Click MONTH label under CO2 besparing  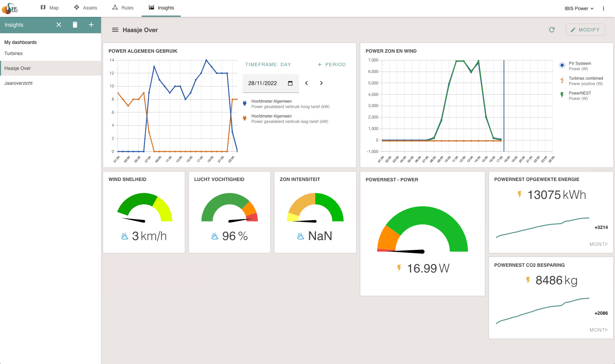click(x=598, y=330)
